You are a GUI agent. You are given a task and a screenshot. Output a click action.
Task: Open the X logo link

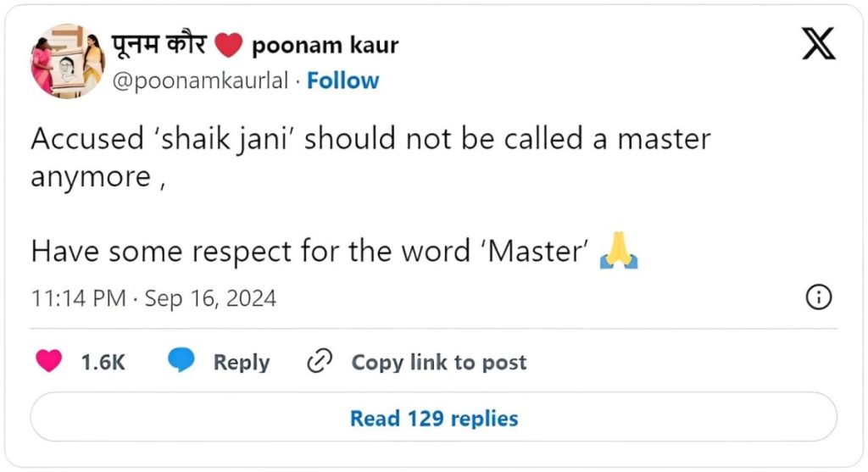click(818, 43)
